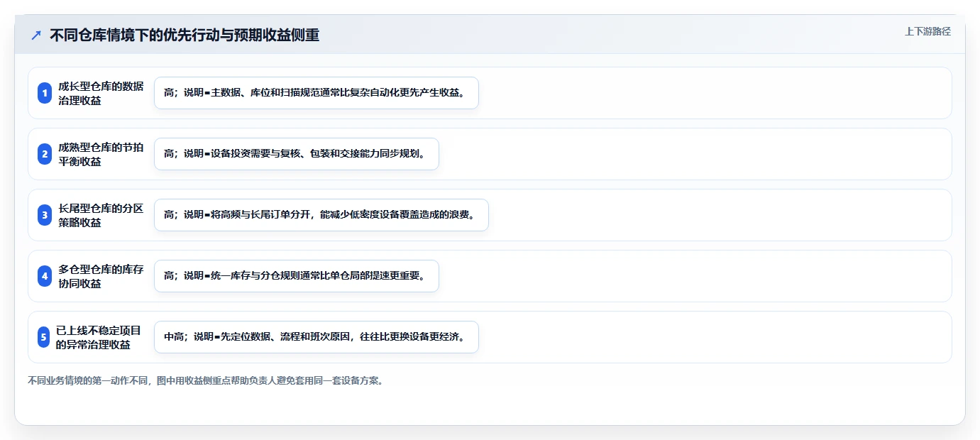The width and height of the screenshot is (980, 440).
Task: Select the number 5 badge
Action: click(x=43, y=337)
